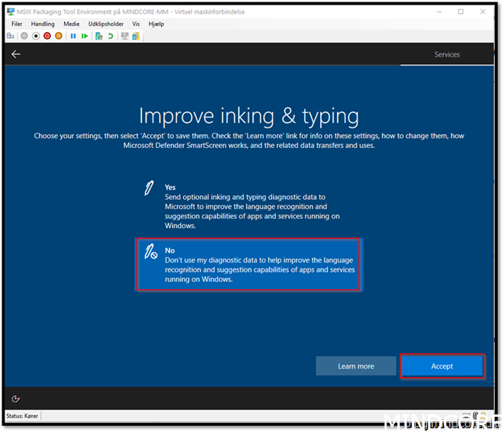Open the Vis menu

point(136,24)
